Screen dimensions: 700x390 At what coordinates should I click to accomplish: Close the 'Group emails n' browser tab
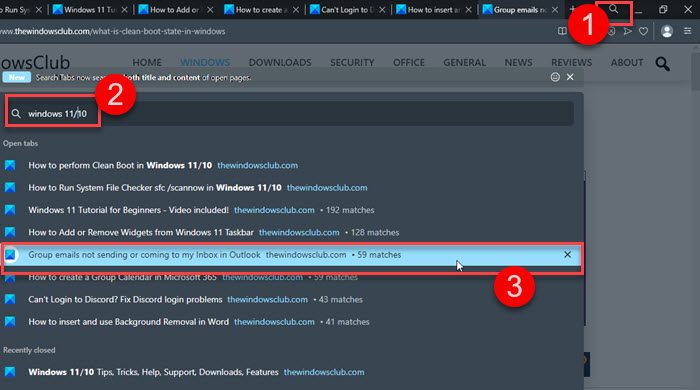click(554, 9)
